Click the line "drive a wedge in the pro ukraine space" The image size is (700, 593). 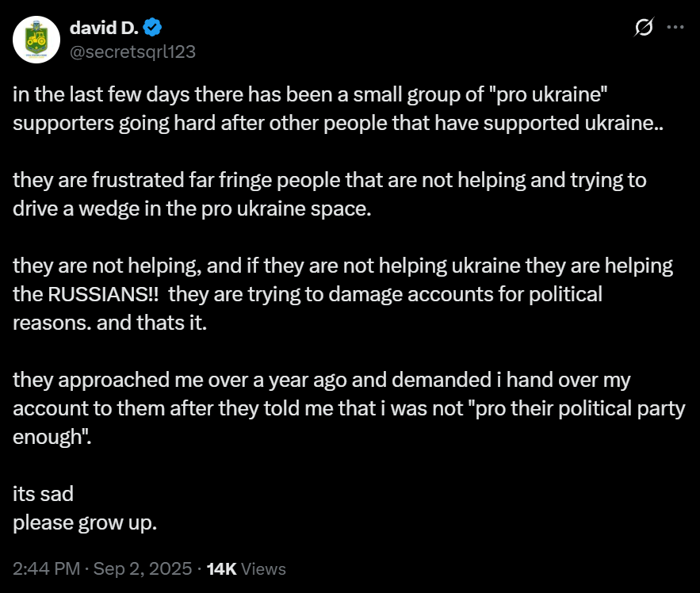click(192, 209)
